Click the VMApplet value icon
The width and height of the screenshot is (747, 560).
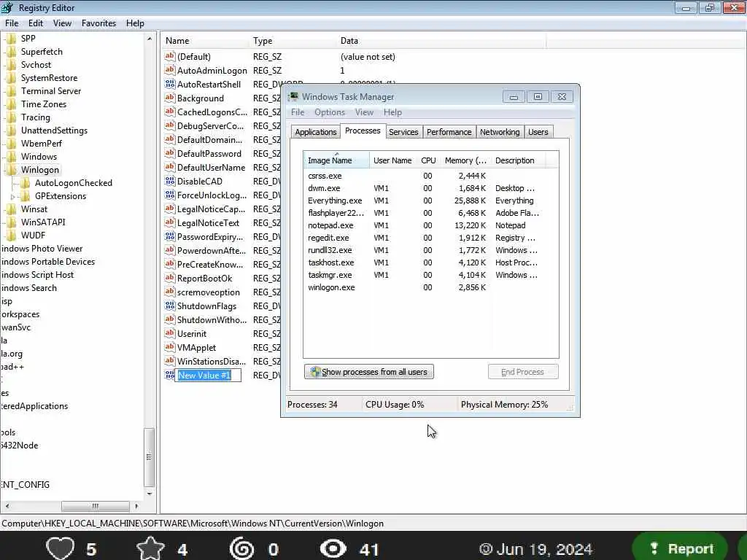pyautogui.click(x=169, y=346)
